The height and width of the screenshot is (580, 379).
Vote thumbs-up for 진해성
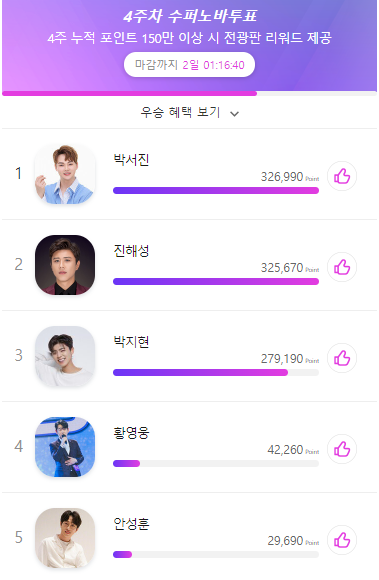click(x=342, y=267)
